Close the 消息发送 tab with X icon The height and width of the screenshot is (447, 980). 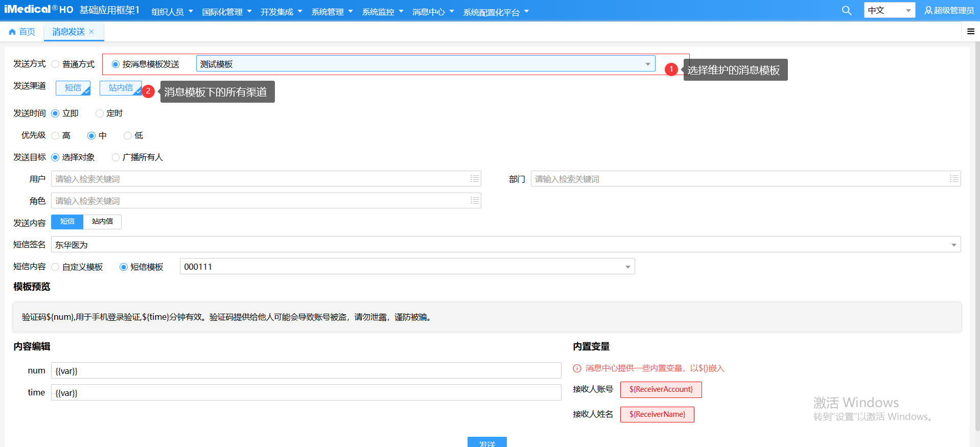click(91, 32)
